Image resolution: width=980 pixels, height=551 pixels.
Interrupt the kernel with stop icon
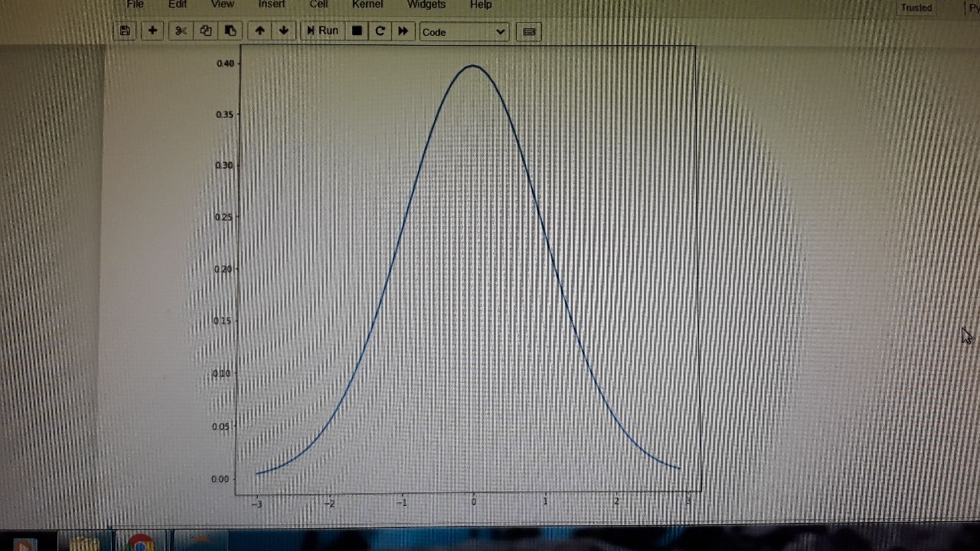point(357,31)
